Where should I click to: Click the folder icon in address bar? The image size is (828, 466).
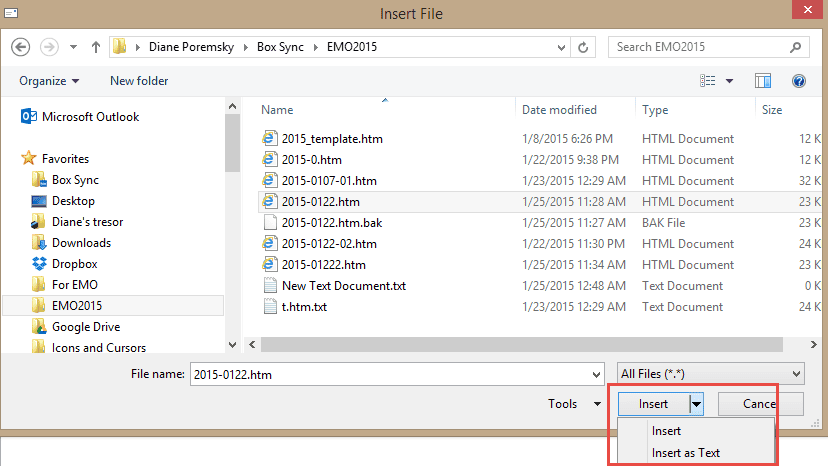tap(120, 46)
